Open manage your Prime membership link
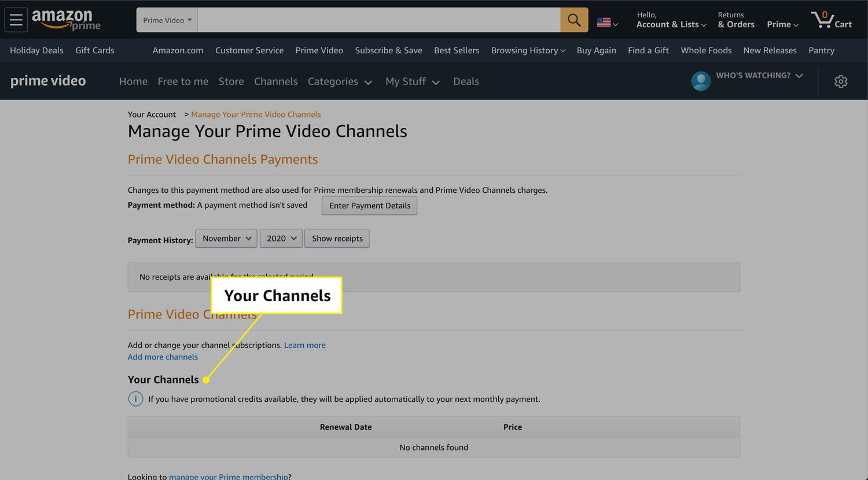 click(229, 477)
